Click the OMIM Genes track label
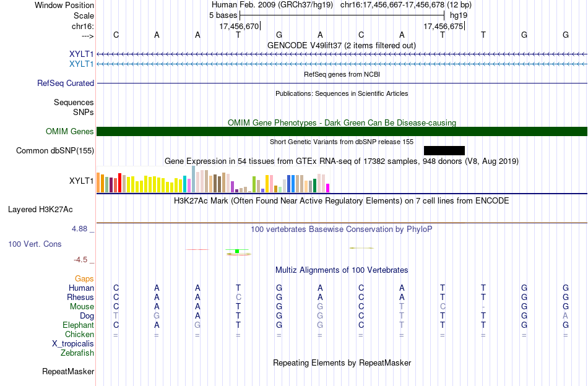 click(70, 132)
